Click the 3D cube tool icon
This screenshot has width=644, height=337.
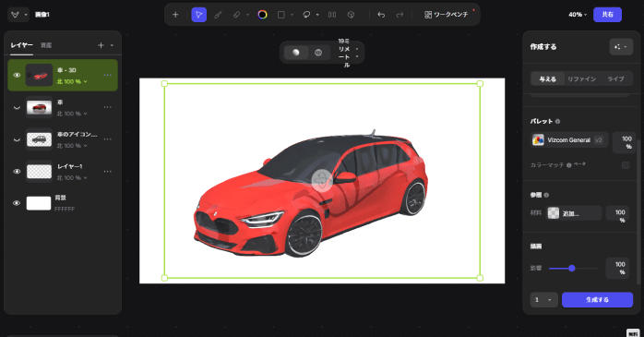[351, 15]
